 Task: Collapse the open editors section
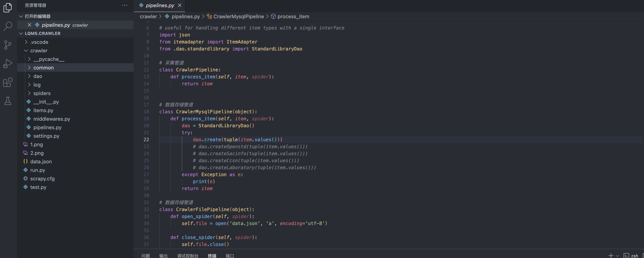click(21, 16)
